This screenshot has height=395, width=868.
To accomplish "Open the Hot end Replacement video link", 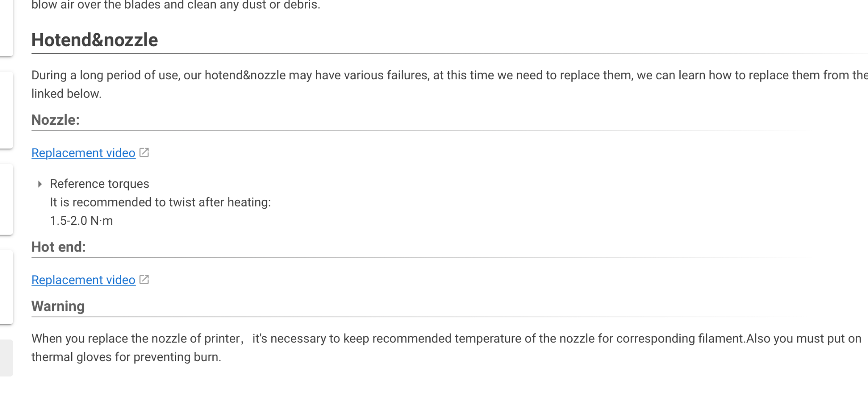I will pos(83,280).
